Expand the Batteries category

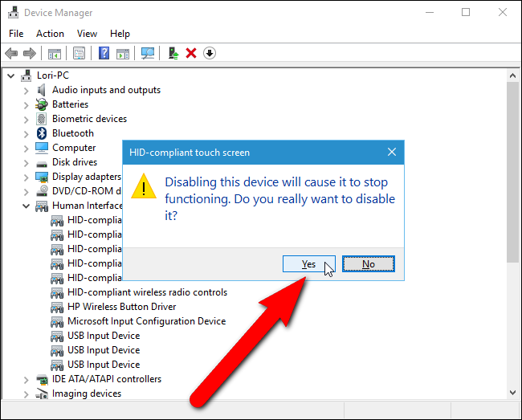pos(27,105)
